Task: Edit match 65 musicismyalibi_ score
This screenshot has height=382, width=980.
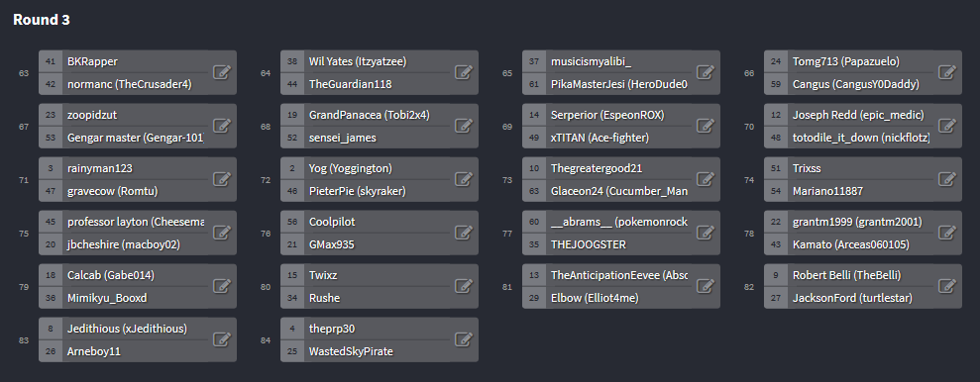Action: click(x=706, y=72)
